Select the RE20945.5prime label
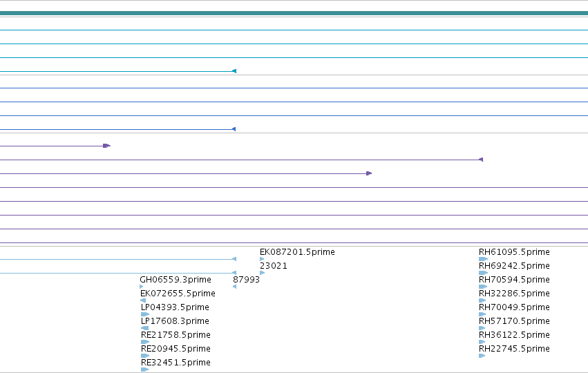This screenshot has height=373, width=588. pos(176,349)
